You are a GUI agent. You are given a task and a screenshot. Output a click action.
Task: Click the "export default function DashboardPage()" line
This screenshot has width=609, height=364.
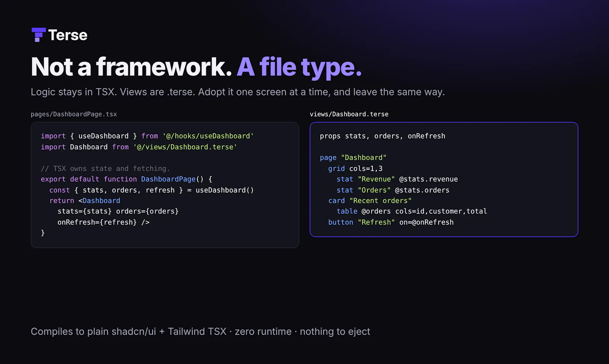tap(126, 179)
